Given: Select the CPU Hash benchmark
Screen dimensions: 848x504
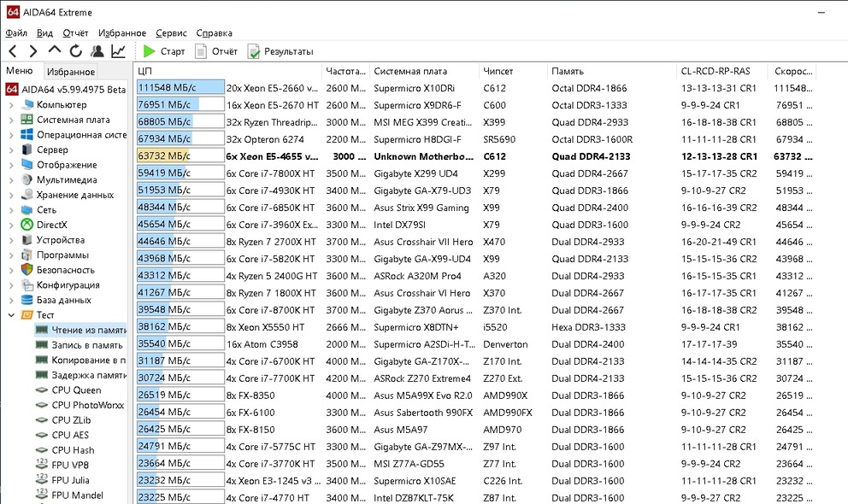Looking at the screenshot, I should click(x=65, y=450).
